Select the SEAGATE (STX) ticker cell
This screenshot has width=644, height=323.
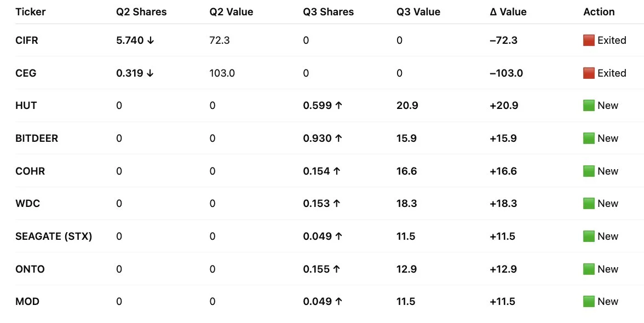pyautogui.click(x=54, y=237)
